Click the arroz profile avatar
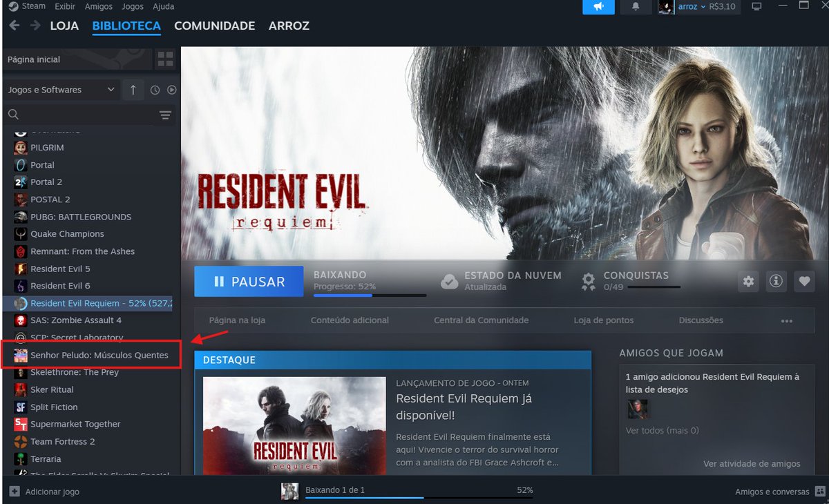The image size is (829, 504). point(666,7)
